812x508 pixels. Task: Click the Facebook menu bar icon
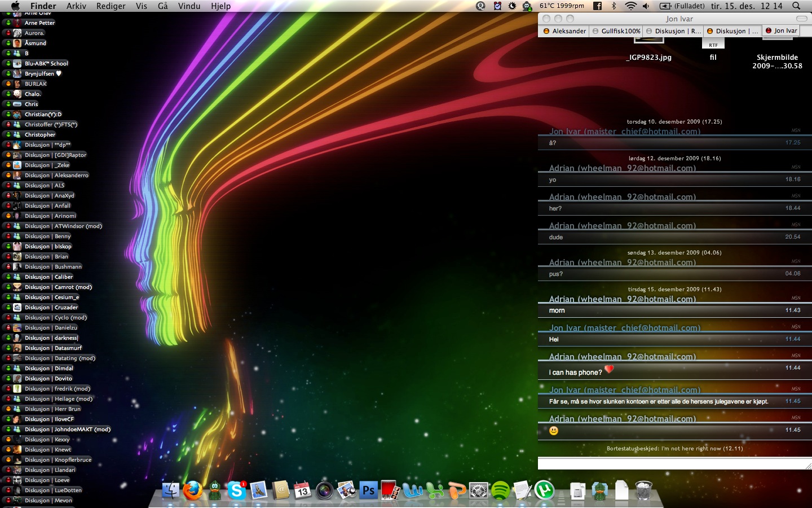598,6
